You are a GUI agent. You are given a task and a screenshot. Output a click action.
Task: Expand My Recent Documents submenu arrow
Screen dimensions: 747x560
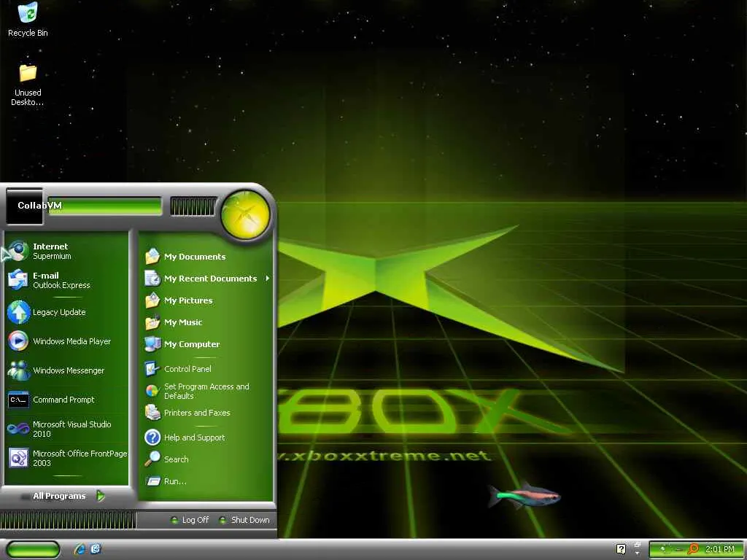pos(267,278)
